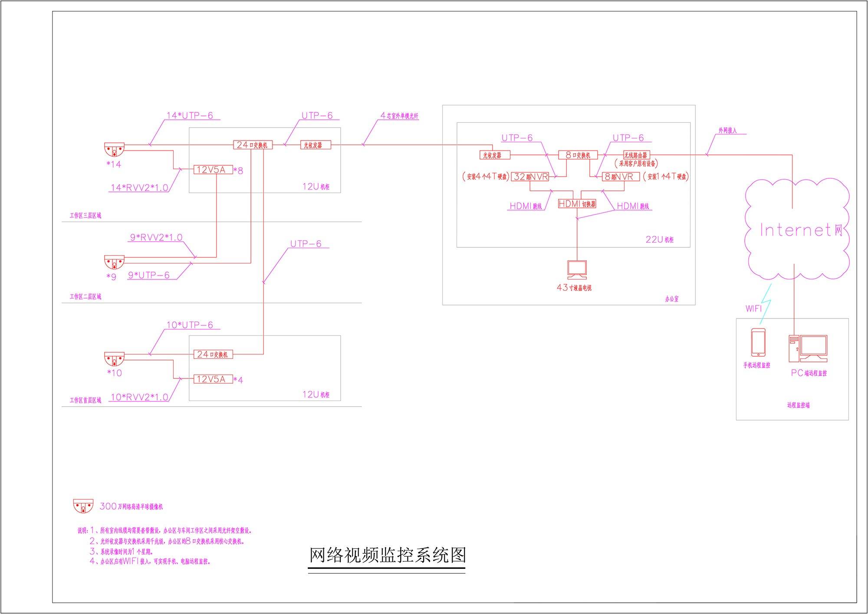Image resolution: width=868 pixels, height=614 pixels.
Task: Click the 工作区三层区域 zone label
Action: [85, 216]
